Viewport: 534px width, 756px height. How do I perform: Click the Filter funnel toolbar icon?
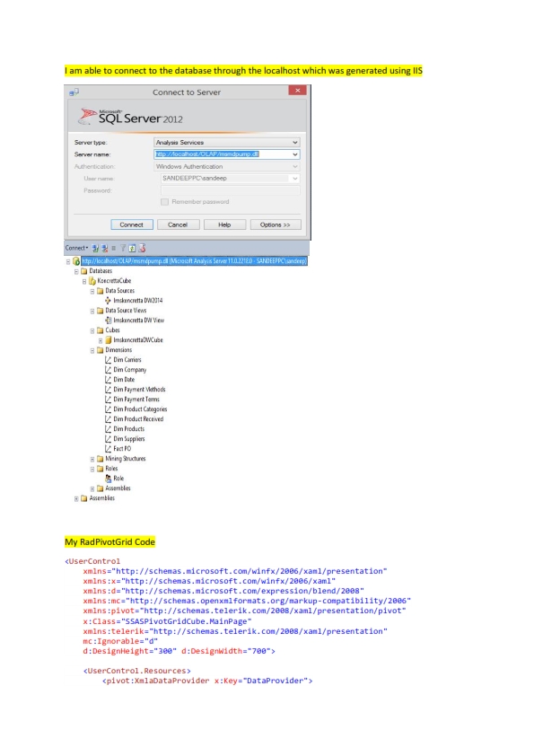tap(123, 249)
